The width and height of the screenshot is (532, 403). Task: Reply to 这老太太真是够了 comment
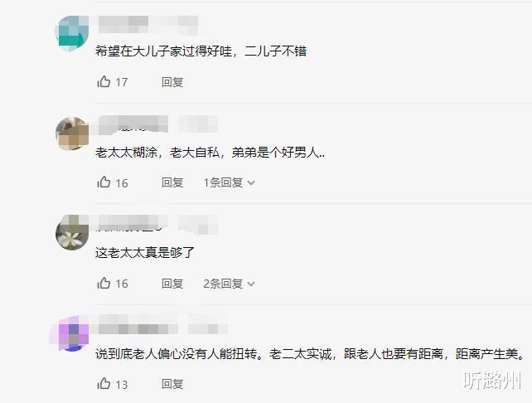point(172,283)
